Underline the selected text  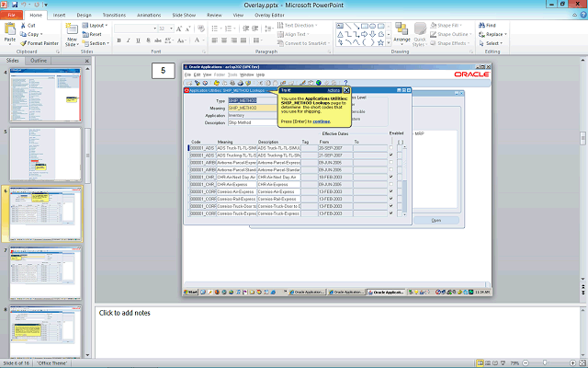point(138,40)
